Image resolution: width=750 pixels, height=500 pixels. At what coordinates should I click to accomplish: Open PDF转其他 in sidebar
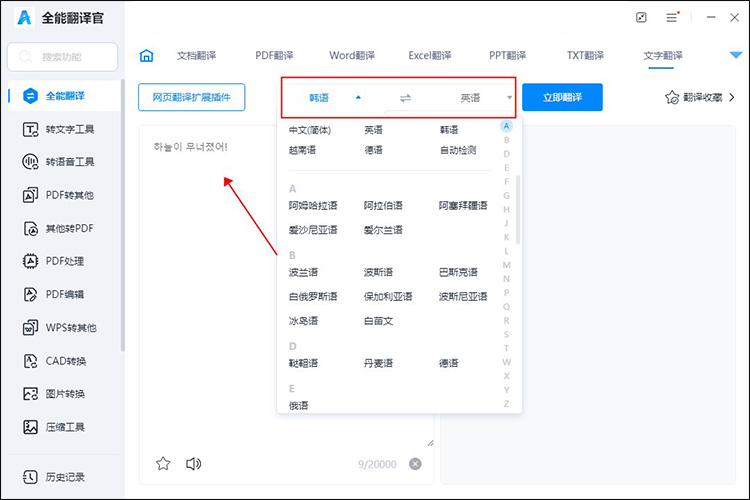(x=58, y=195)
